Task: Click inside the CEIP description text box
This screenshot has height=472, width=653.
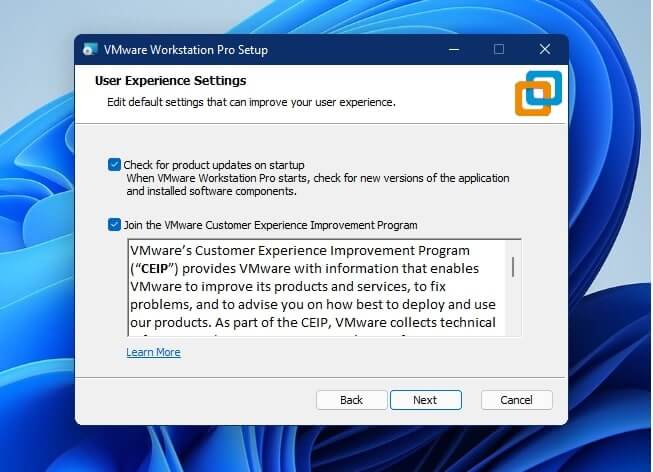Action: (x=317, y=287)
